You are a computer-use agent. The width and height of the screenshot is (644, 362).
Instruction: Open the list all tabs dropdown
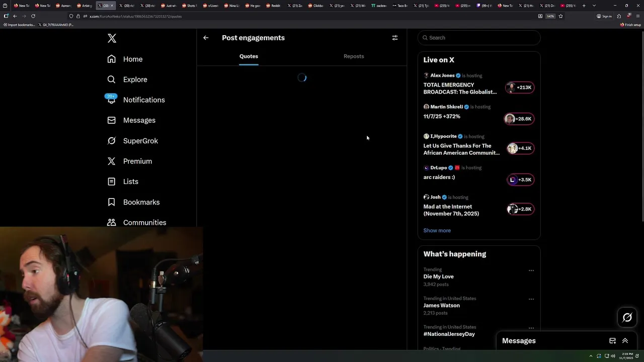click(594, 6)
